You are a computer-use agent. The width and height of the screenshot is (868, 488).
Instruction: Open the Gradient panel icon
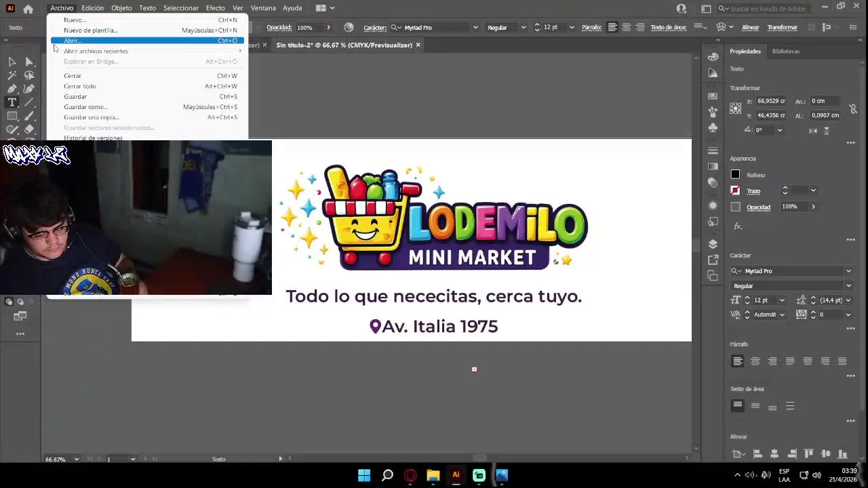pos(713,167)
